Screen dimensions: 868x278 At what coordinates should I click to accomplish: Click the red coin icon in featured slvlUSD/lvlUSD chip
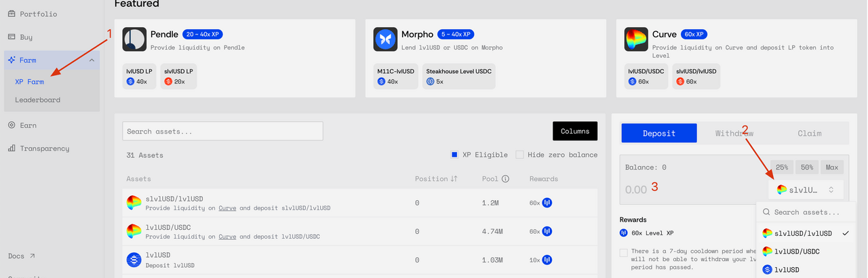click(682, 81)
